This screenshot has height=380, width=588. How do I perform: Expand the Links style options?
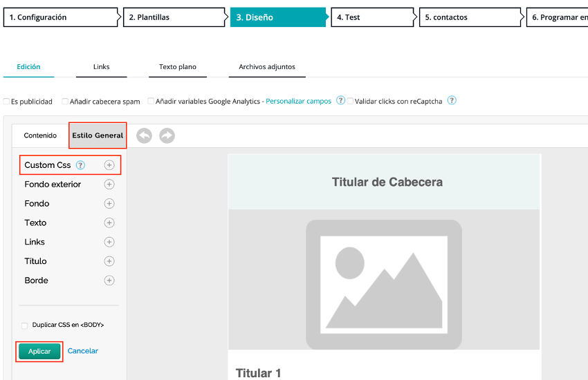(109, 243)
